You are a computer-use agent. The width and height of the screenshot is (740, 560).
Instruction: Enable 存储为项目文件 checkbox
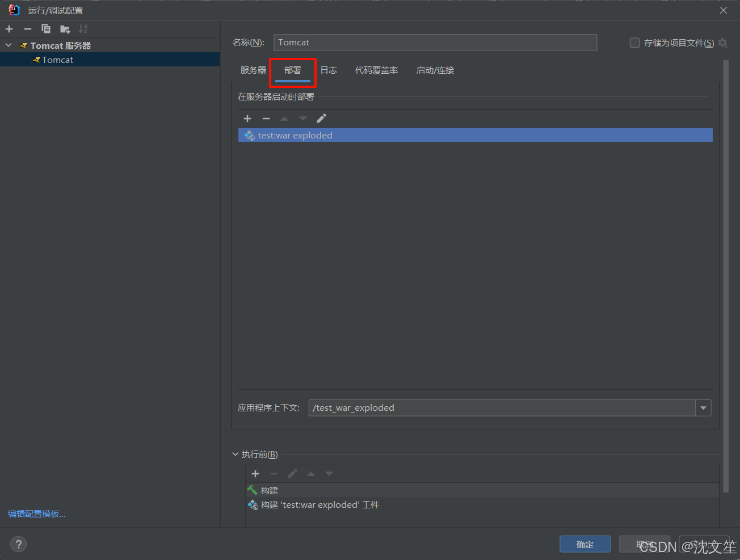(634, 43)
